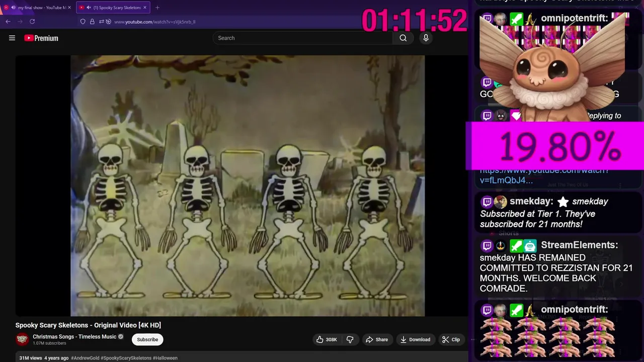Click '31M views' in description
644x362 pixels.
[x=31, y=358]
